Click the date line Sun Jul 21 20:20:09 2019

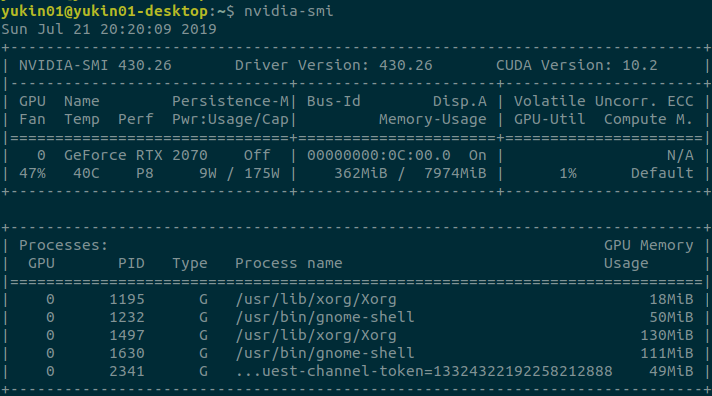109,29
